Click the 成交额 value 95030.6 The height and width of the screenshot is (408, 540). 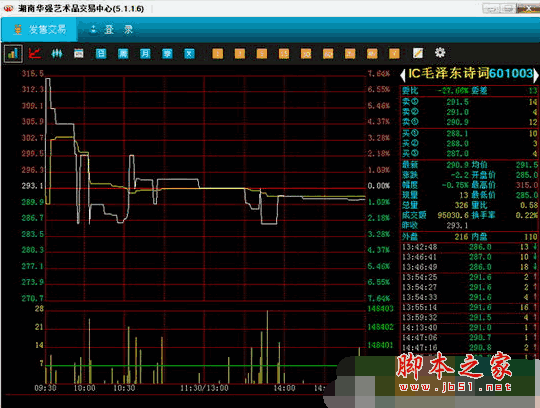pos(453,215)
